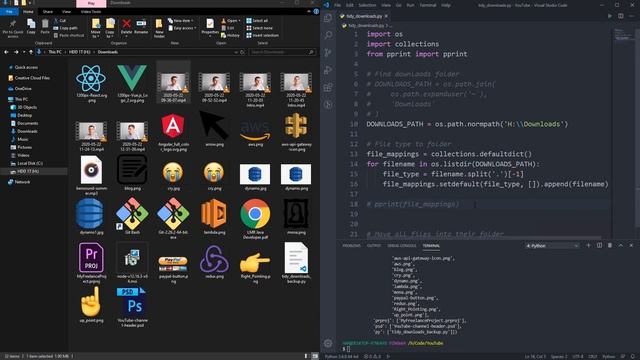The image size is (640, 360).
Task: Click Copy in File Explorer ribbon
Action: 31,27
